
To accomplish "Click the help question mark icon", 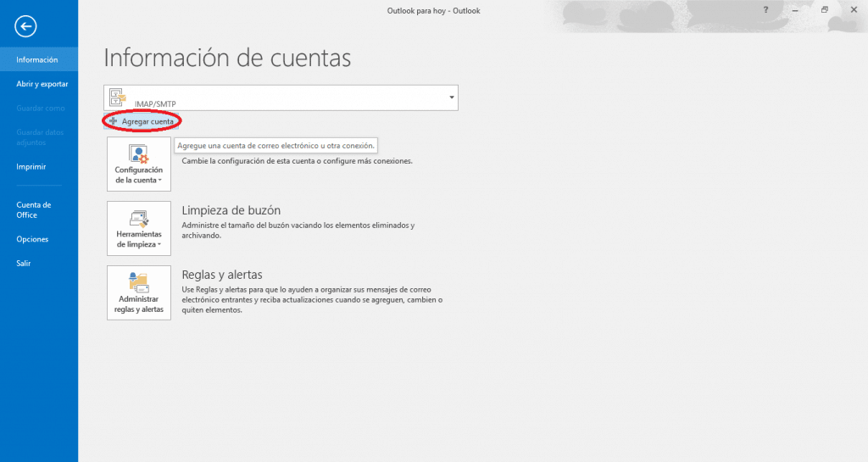I will 765,10.
